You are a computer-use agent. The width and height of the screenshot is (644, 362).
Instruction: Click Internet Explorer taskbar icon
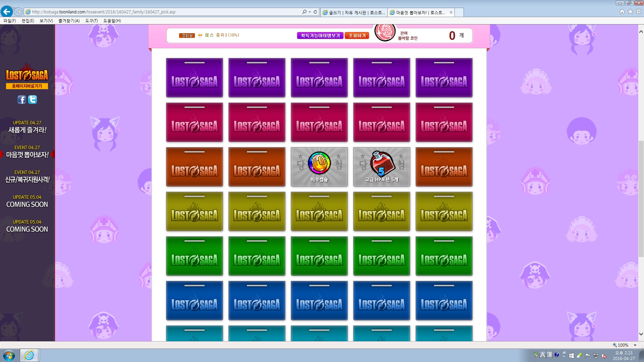(x=29, y=355)
